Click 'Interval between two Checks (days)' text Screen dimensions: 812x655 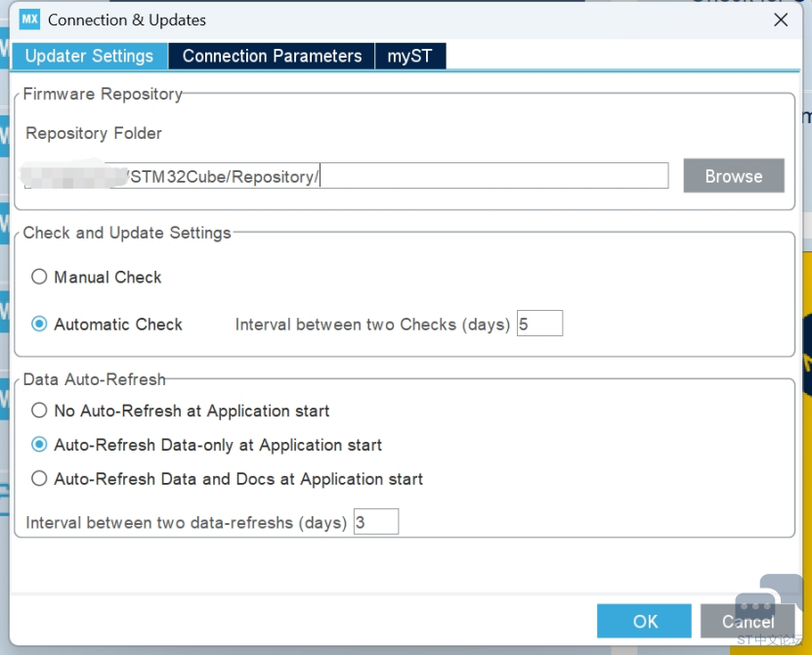(373, 325)
